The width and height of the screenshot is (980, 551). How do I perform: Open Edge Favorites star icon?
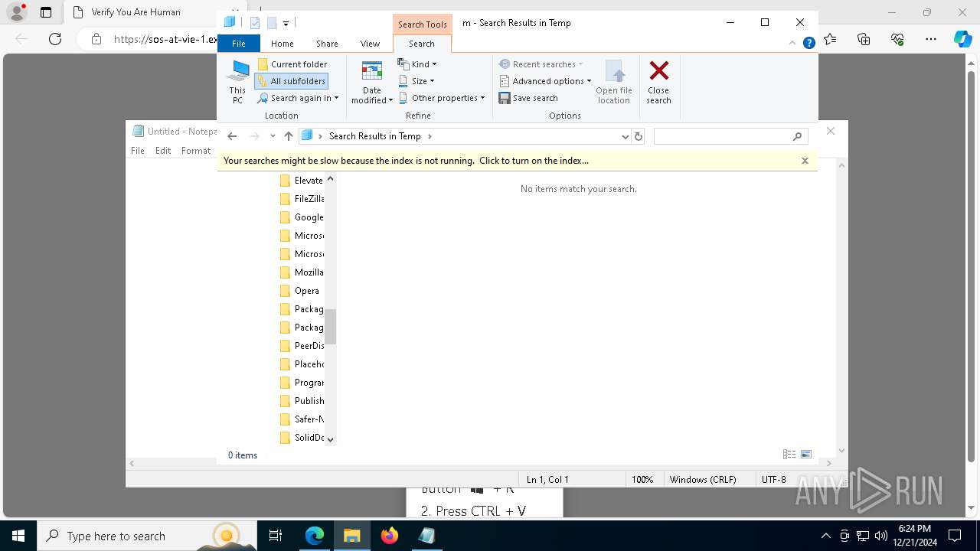pyautogui.click(x=831, y=39)
